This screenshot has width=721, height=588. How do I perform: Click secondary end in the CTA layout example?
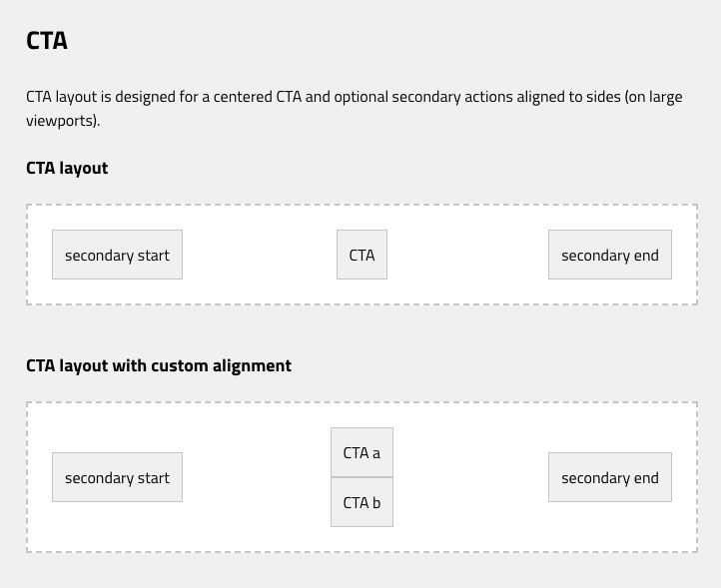[610, 255]
